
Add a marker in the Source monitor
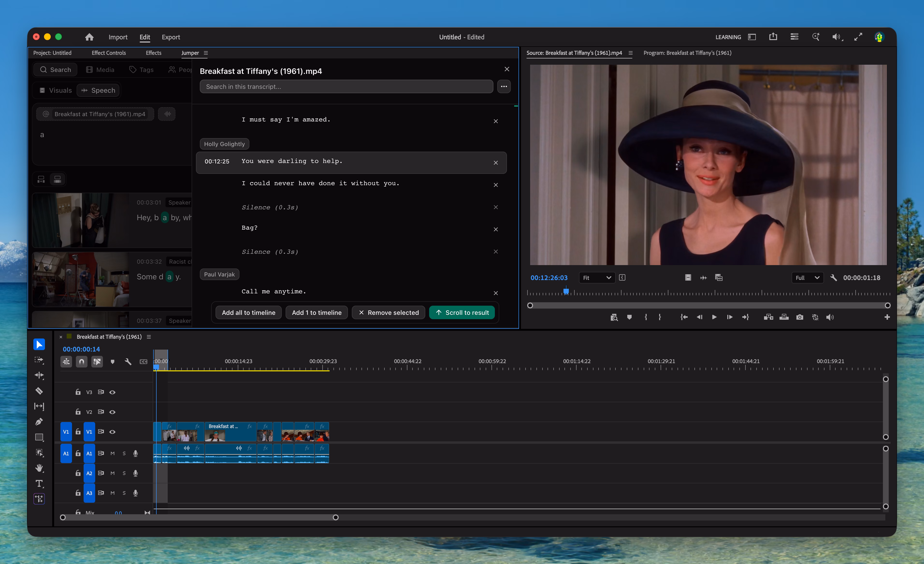(629, 317)
